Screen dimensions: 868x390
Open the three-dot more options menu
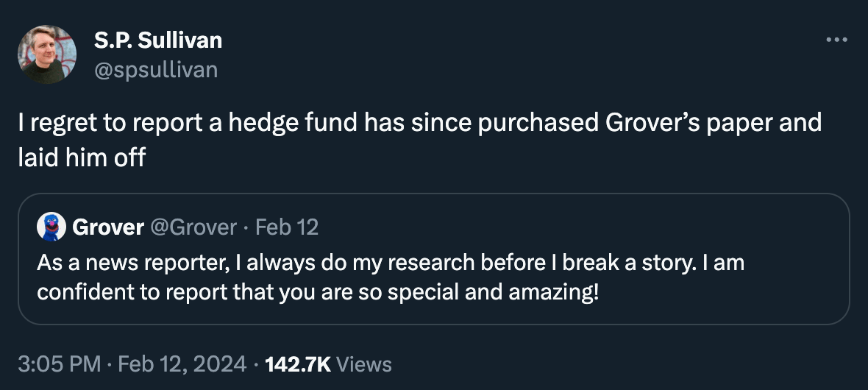coord(836,40)
